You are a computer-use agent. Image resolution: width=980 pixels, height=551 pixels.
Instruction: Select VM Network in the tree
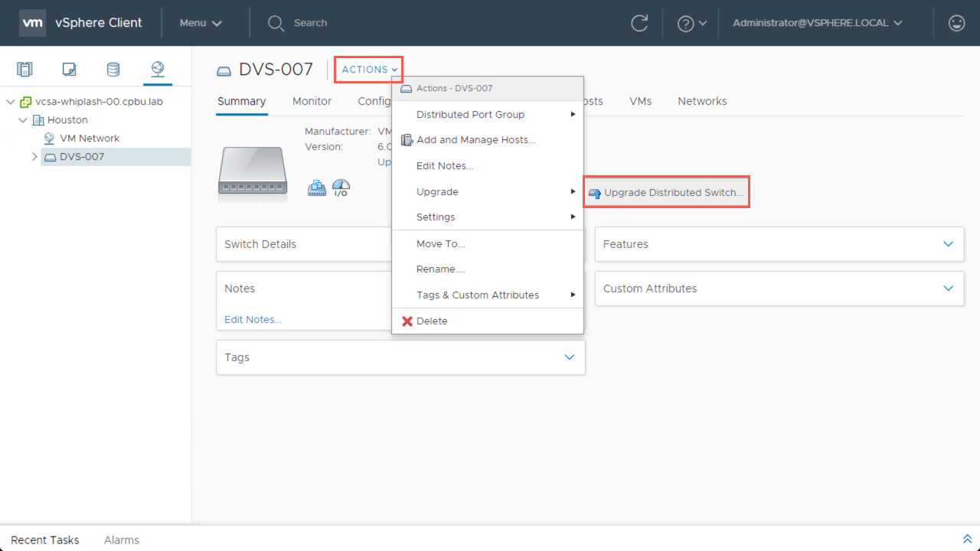click(x=90, y=139)
